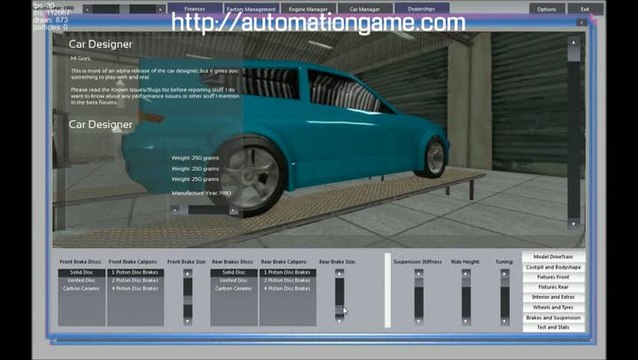Choose 4 Piston Disc Brakes for front calipers
The height and width of the screenshot is (360, 638).
tap(135, 288)
